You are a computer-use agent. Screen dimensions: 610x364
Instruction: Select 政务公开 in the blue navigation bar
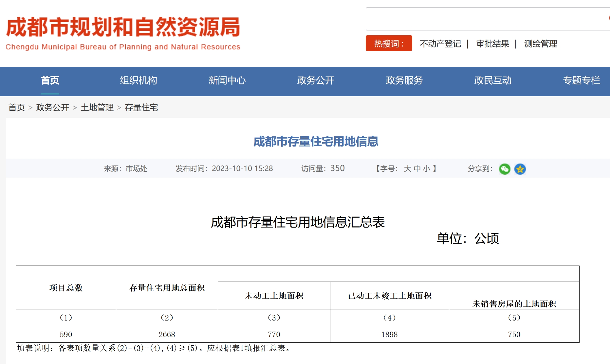coord(316,80)
